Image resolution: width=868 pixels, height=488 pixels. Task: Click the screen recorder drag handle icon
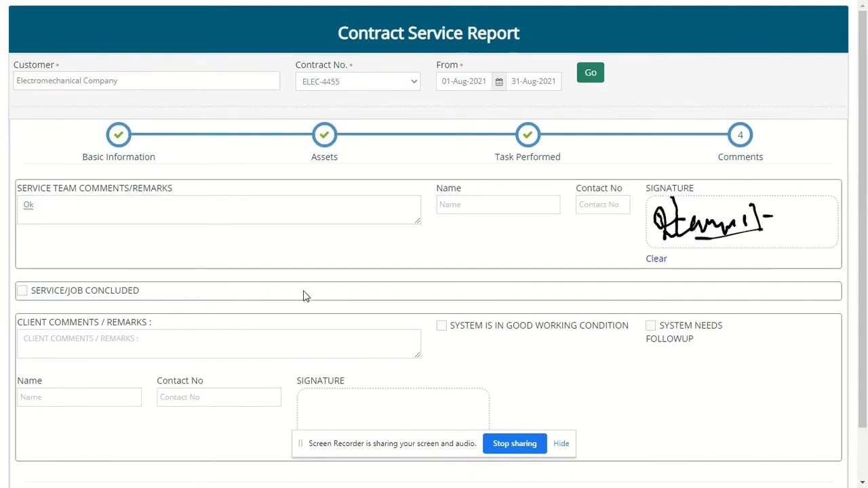pyautogui.click(x=300, y=443)
